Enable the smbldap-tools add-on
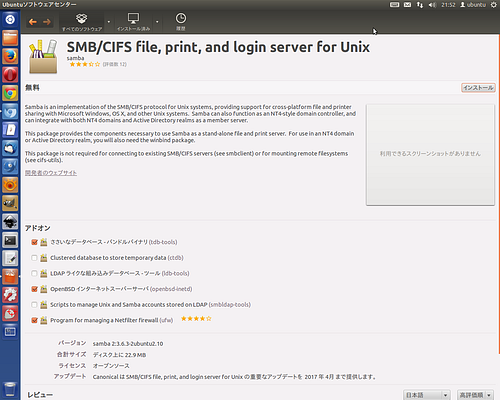The width and height of the screenshot is (500, 400). 34,305
